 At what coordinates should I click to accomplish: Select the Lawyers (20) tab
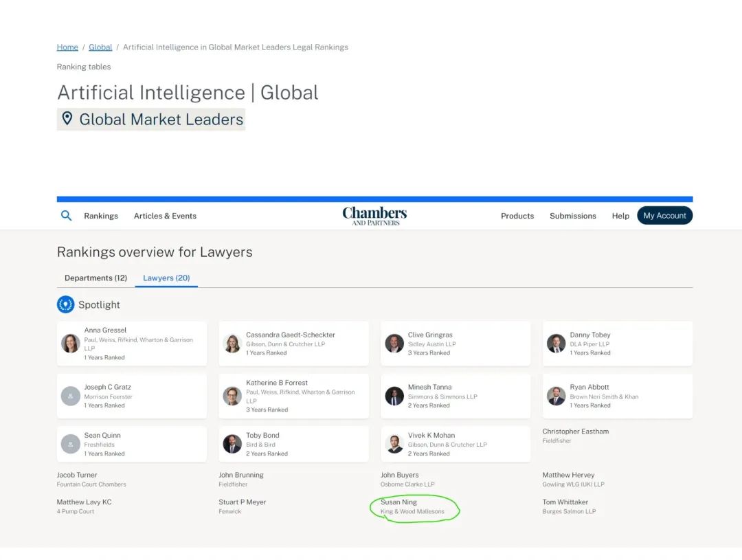(x=166, y=278)
